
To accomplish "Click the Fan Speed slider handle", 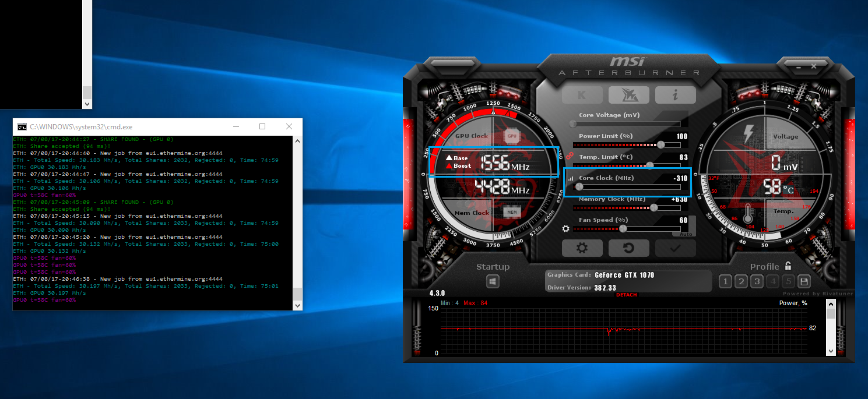I will (x=623, y=229).
